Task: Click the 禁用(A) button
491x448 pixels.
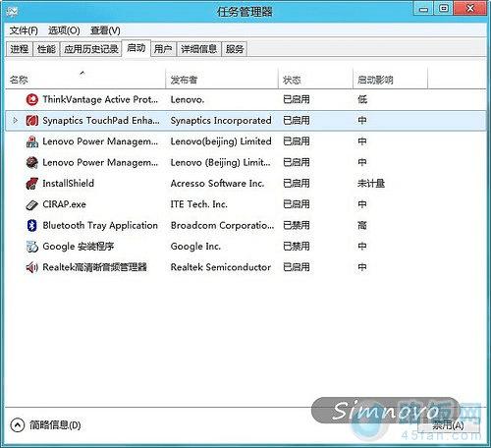Action: pos(448,425)
